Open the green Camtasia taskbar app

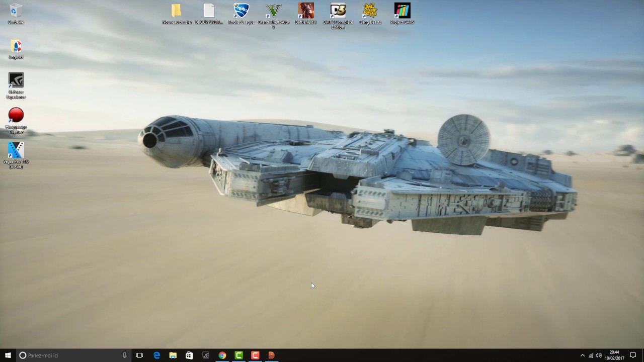238,355
